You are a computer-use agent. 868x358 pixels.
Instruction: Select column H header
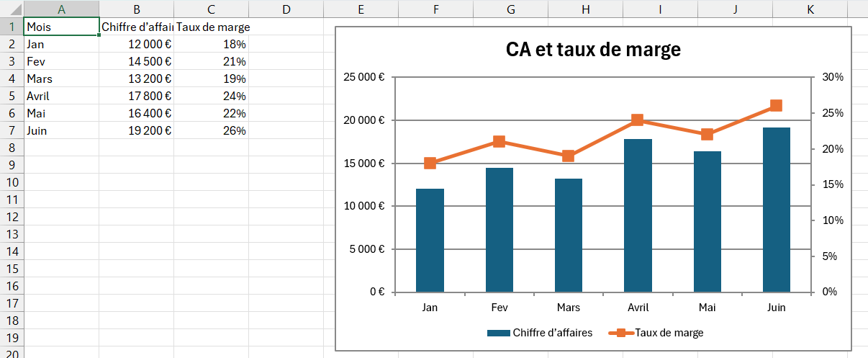pos(586,9)
